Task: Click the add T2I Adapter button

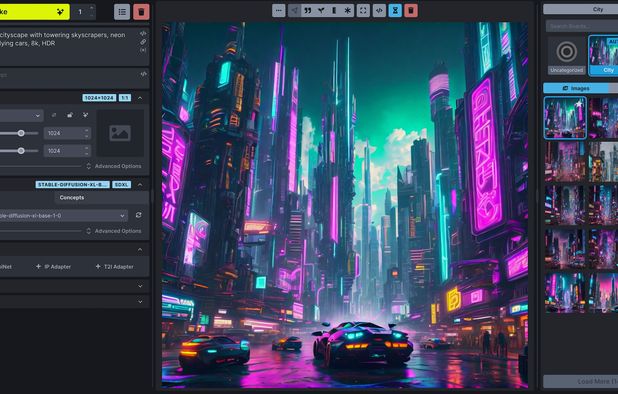Action: [x=114, y=267]
